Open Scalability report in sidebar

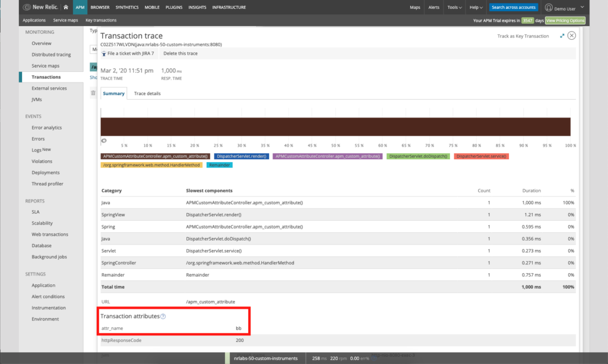(42, 223)
